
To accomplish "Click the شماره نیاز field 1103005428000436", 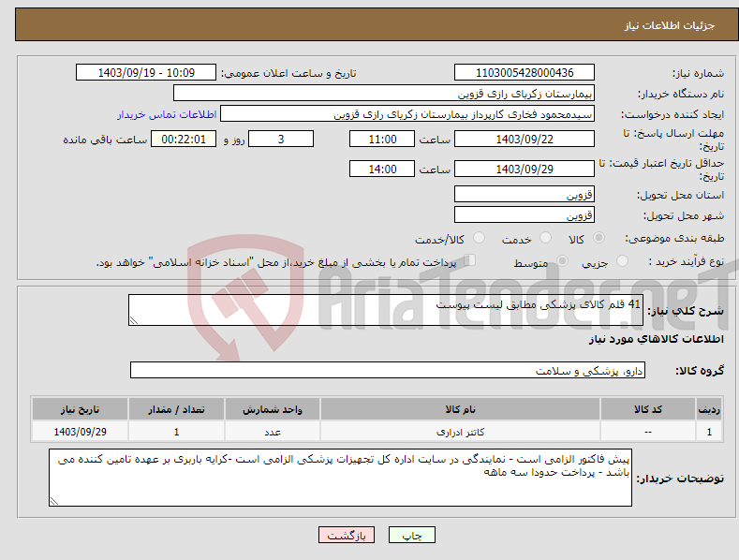I will [525, 73].
